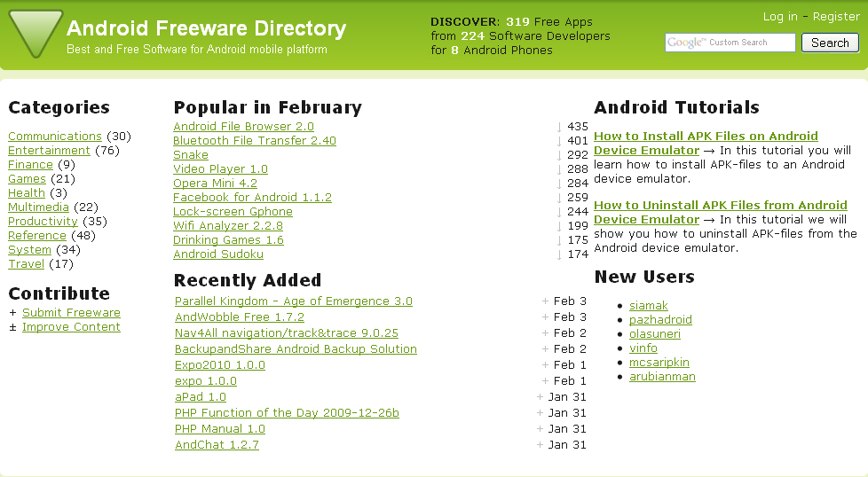This screenshot has height=477, width=868.
Task: Click the Popular in February heading
Action: (x=268, y=107)
